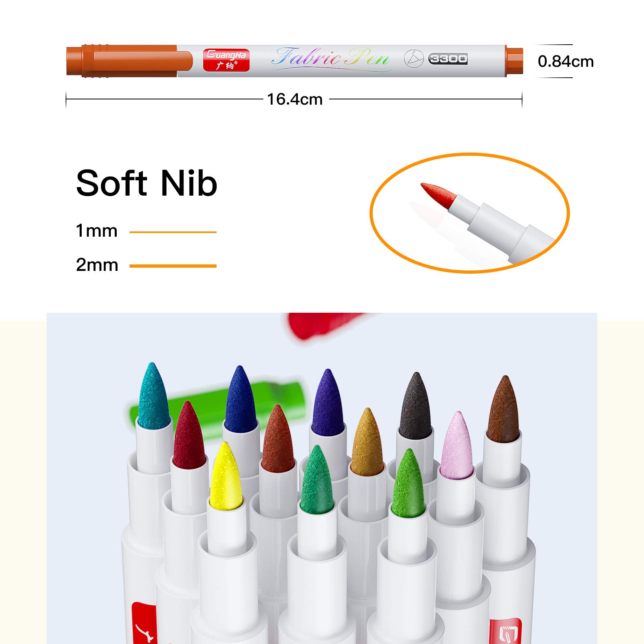Image resolution: width=644 pixels, height=644 pixels.
Task: Click the red nib inside the orange oval
Action: point(439,195)
